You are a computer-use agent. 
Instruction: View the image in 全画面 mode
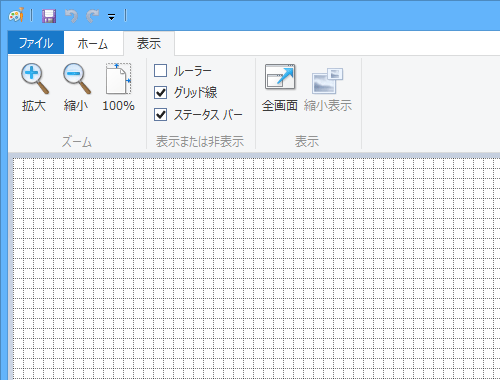pos(280,88)
